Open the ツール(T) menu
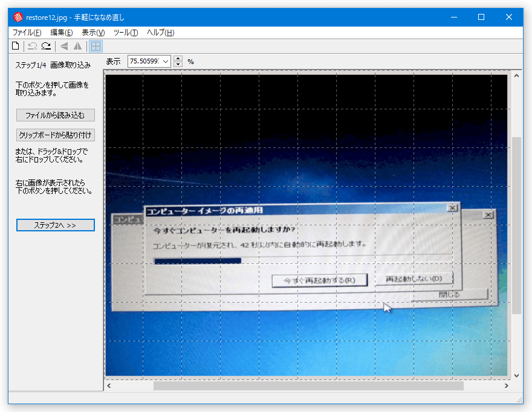Viewport: 532px width, 412px height. [126, 33]
